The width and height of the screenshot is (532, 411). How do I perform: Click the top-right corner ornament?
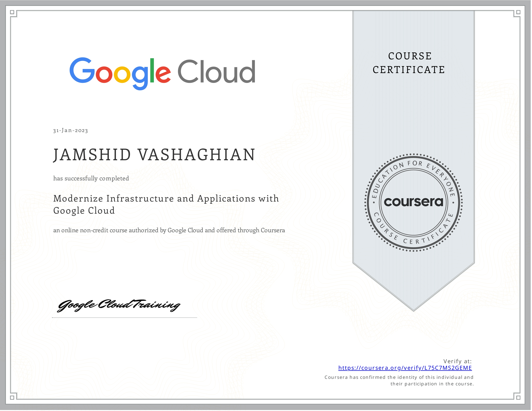pos(518,12)
